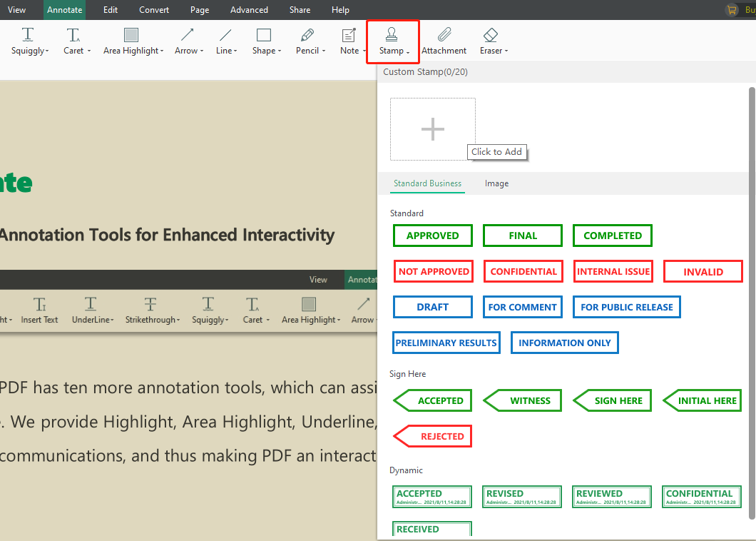Choose the green APPROVED stamp

tap(432, 236)
